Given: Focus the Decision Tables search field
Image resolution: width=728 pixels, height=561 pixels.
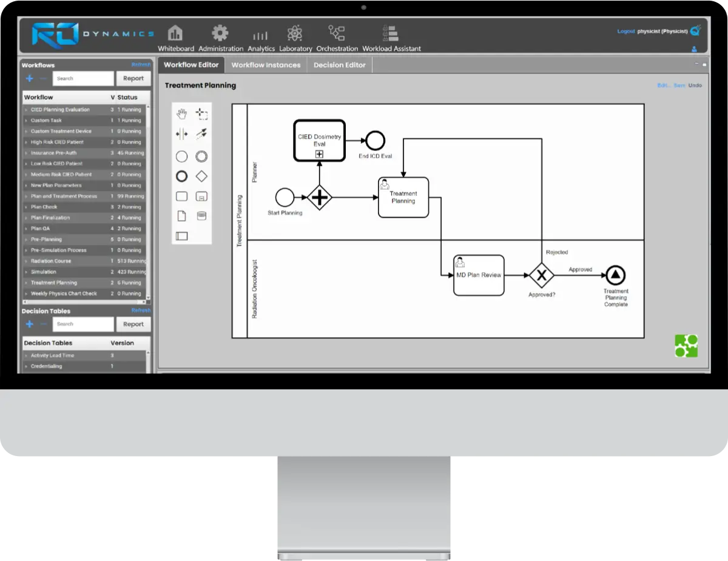Looking at the screenshot, I should 83,324.
